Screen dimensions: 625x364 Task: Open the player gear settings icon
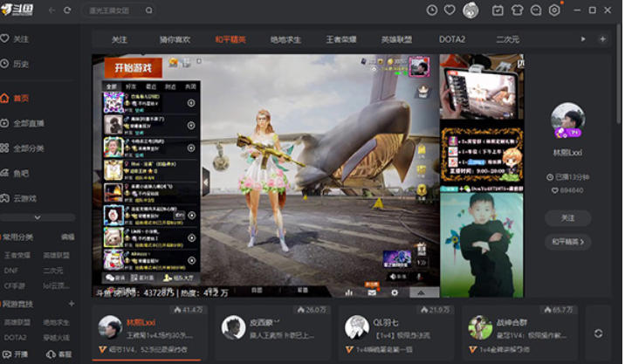click(395, 292)
